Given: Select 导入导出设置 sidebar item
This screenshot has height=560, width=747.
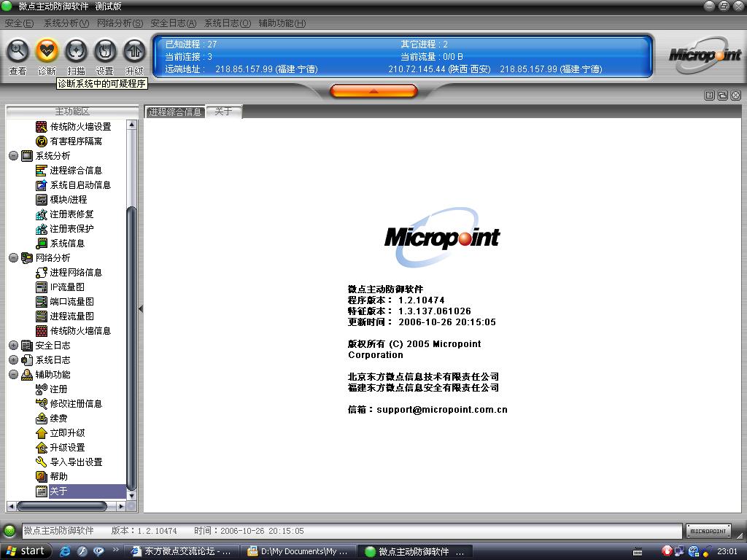Looking at the screenshot, I should 69,462.
